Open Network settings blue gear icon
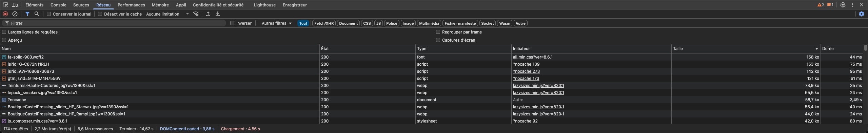The height and width of the screenshot is (133, 868). coord(862,14)
